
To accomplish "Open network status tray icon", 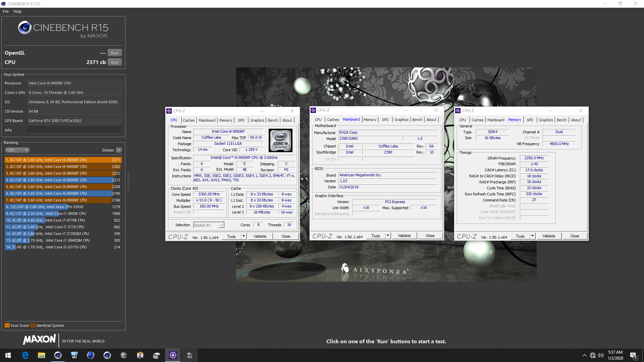I will tap(593, 355).
